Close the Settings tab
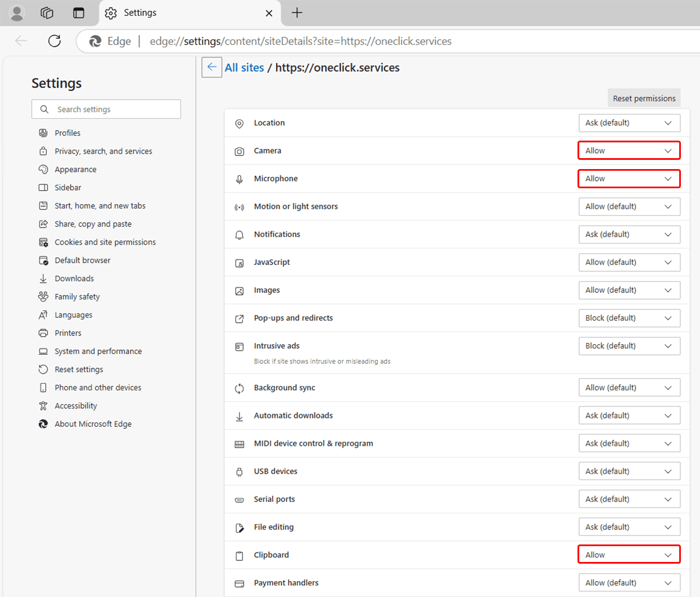Screen dimensions: 700x597 tap(269, 13)
